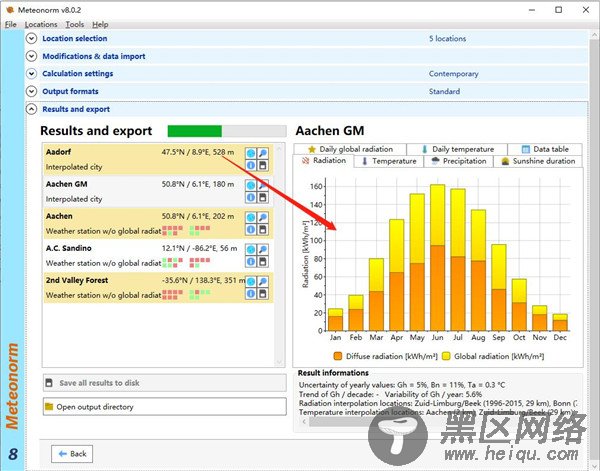Click the Meteonorm title bar app icon
Screen dimensions: 600x471
[x=10, y=10]
